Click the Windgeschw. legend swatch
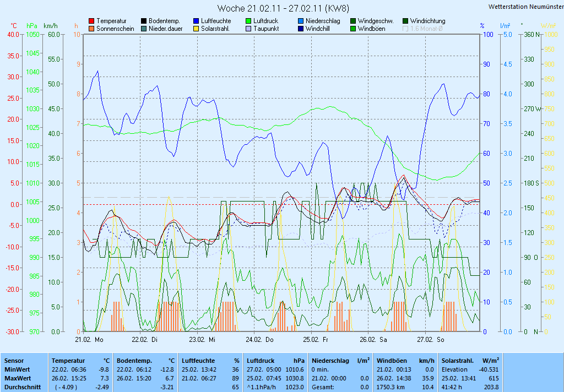Viewport: 564px width, 392px height. point(353,21)
